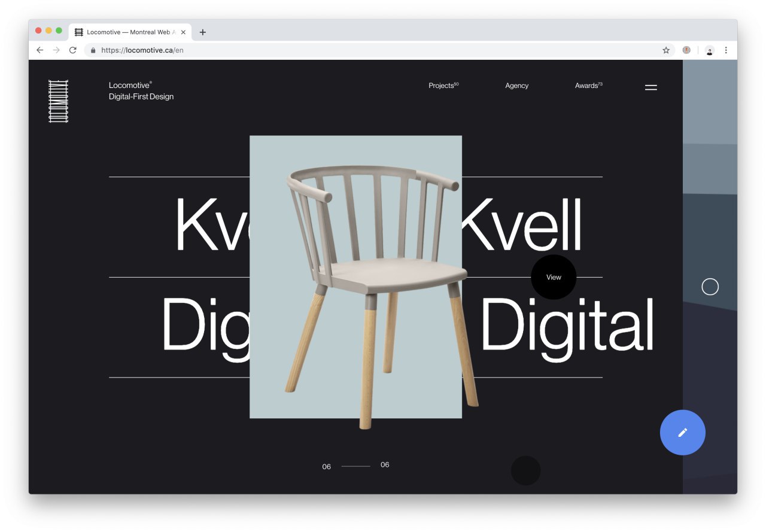Click the Locomotive rail-track logo
The width and height of the screenshot is (766, 532).
[58, 101]
